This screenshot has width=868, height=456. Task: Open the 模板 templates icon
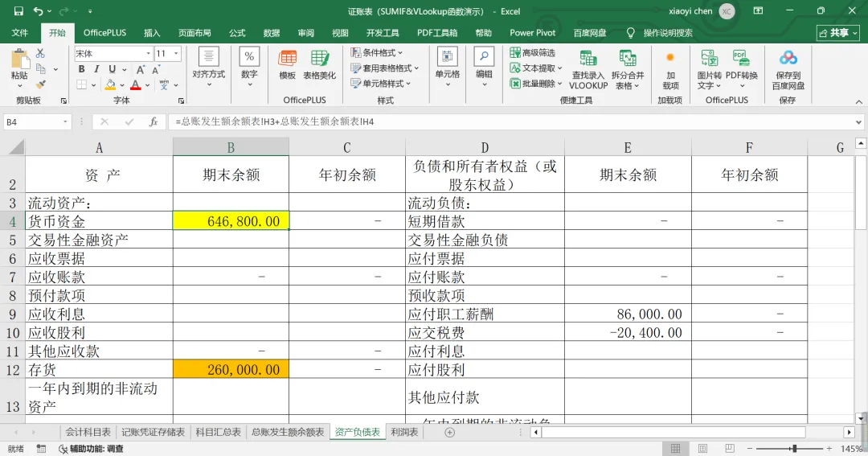[287, 65]
